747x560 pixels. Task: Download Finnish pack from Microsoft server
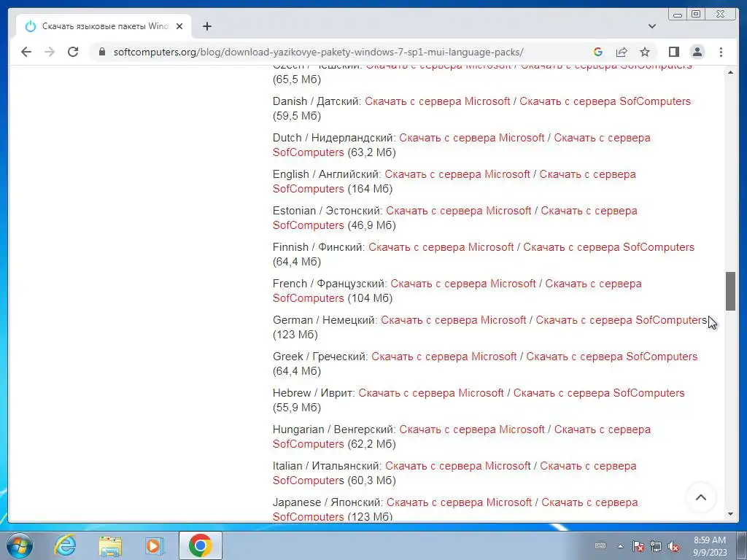(x=441, y=247)
